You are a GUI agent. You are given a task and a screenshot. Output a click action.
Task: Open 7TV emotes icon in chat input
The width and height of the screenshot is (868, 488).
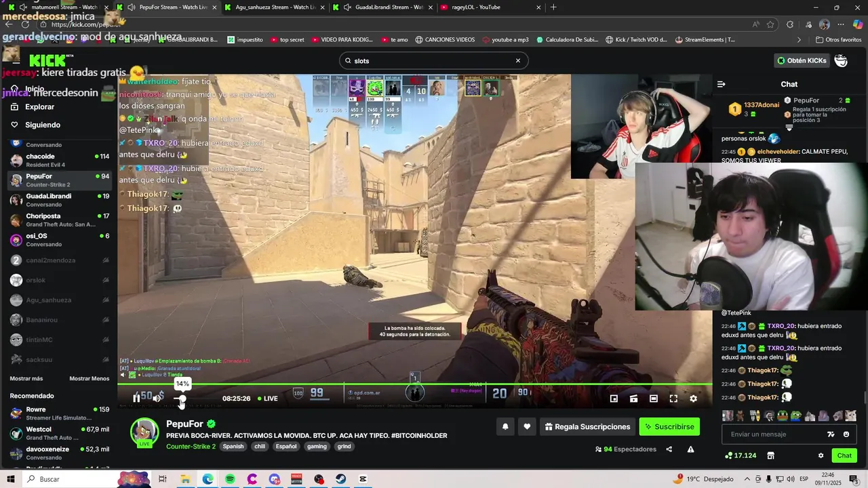point(831,434)
